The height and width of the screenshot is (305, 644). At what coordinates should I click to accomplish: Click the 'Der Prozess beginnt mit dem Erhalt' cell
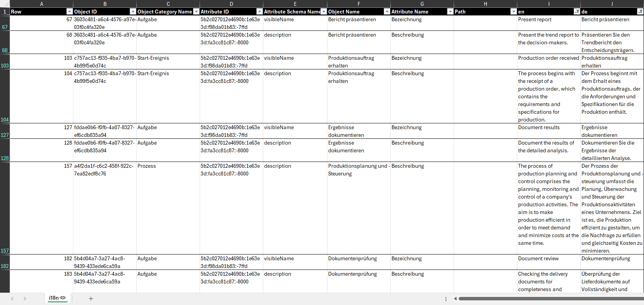[612, 96]
